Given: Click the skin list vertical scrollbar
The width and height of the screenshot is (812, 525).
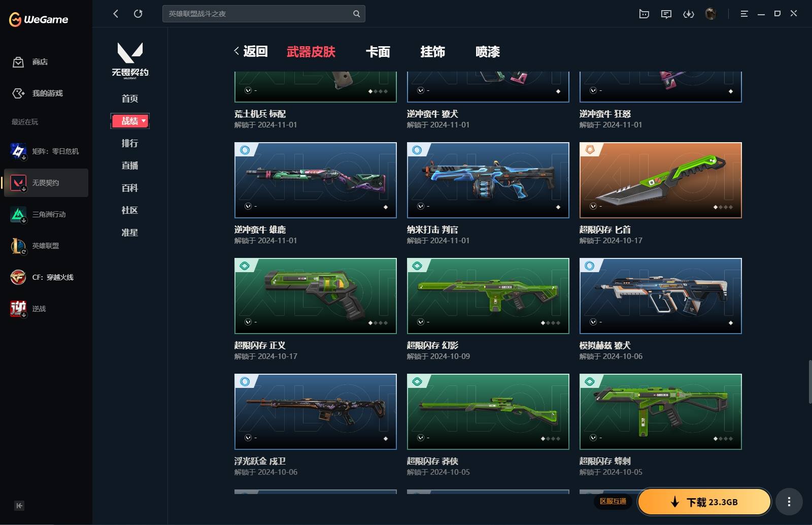Looking at the screenshot, I should point(810,382).
